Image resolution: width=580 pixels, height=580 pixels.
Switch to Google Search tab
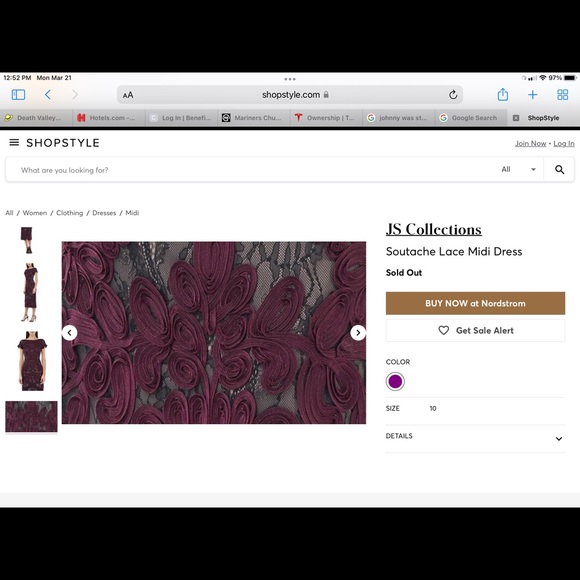click(472, 118)
